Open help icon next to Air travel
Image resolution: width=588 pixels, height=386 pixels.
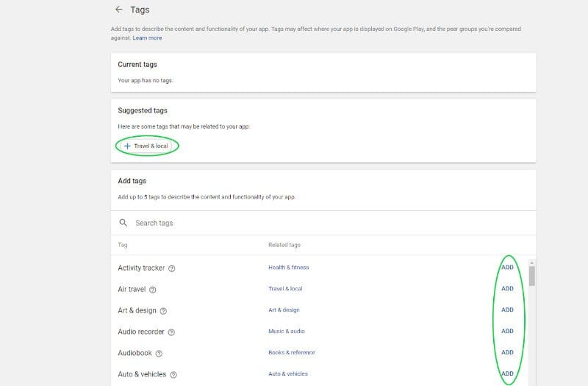point(153,290)
